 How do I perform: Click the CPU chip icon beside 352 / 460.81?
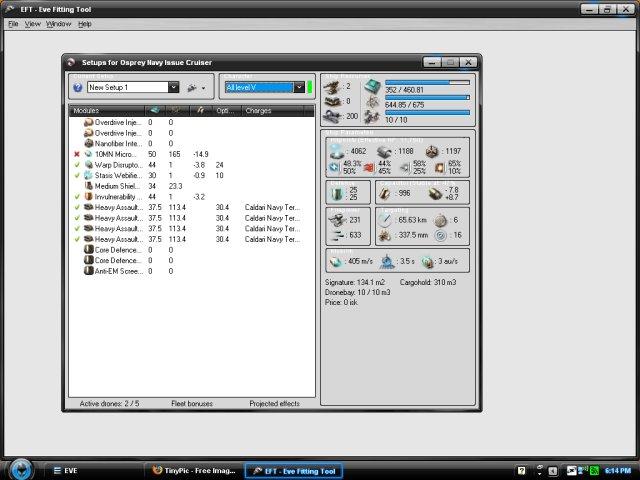click(372, 87)
